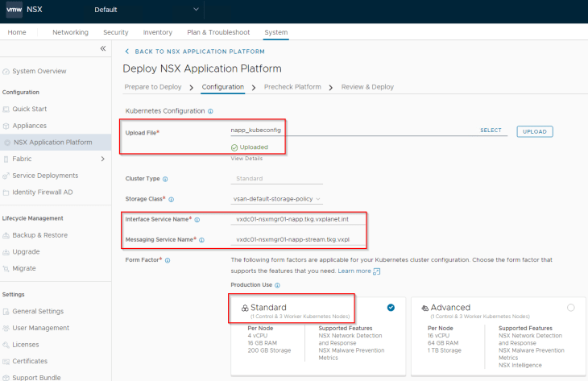
Task: Click the NSX Application Platform sidebar icon
Action: coord(7,143)
